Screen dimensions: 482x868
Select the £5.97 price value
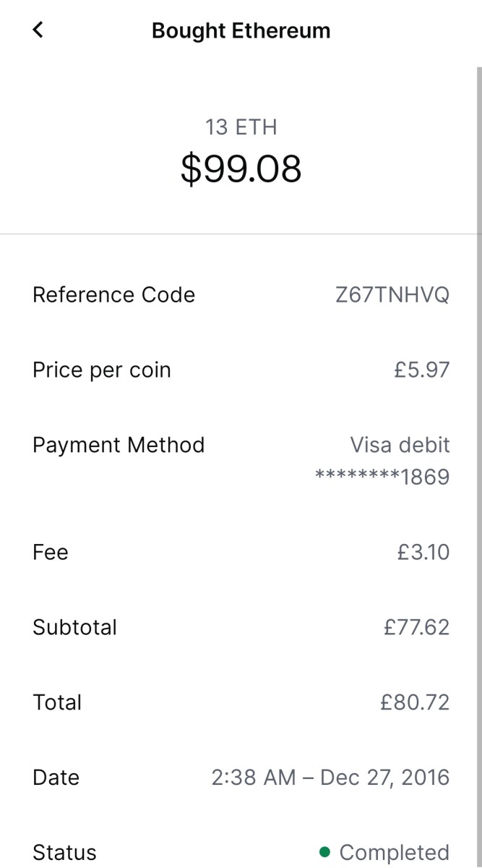421,370
